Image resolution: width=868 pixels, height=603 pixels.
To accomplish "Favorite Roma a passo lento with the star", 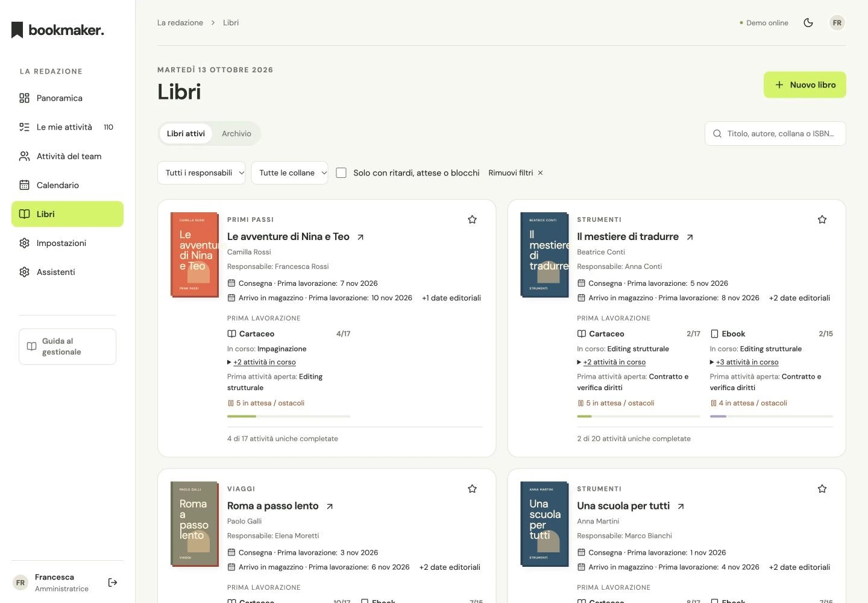I will (473, 488).
